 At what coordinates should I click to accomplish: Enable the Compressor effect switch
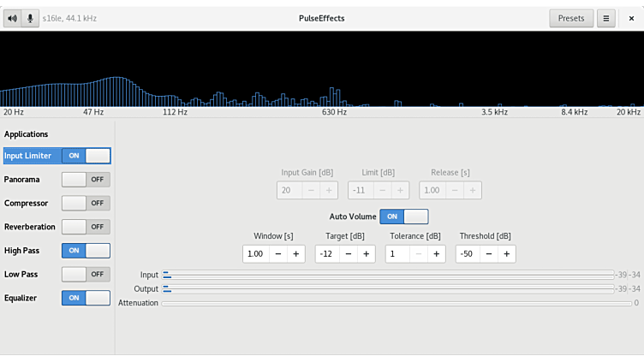point(86,204)
